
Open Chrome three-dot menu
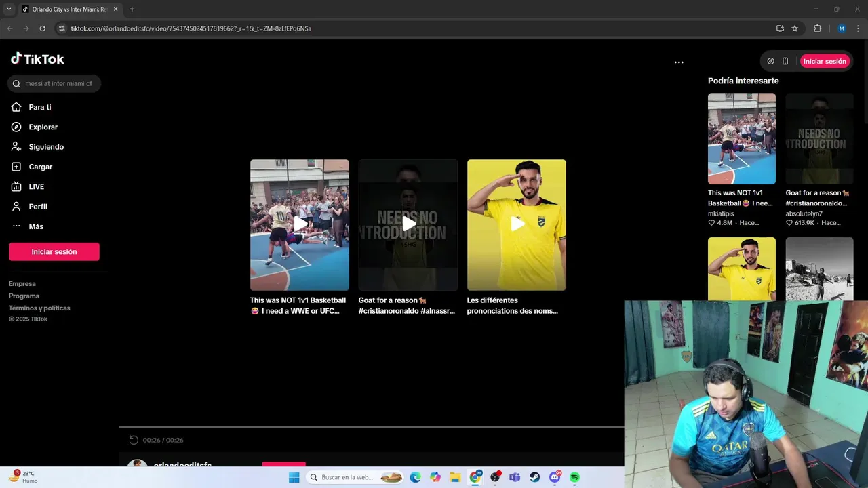tap(859, 28)
